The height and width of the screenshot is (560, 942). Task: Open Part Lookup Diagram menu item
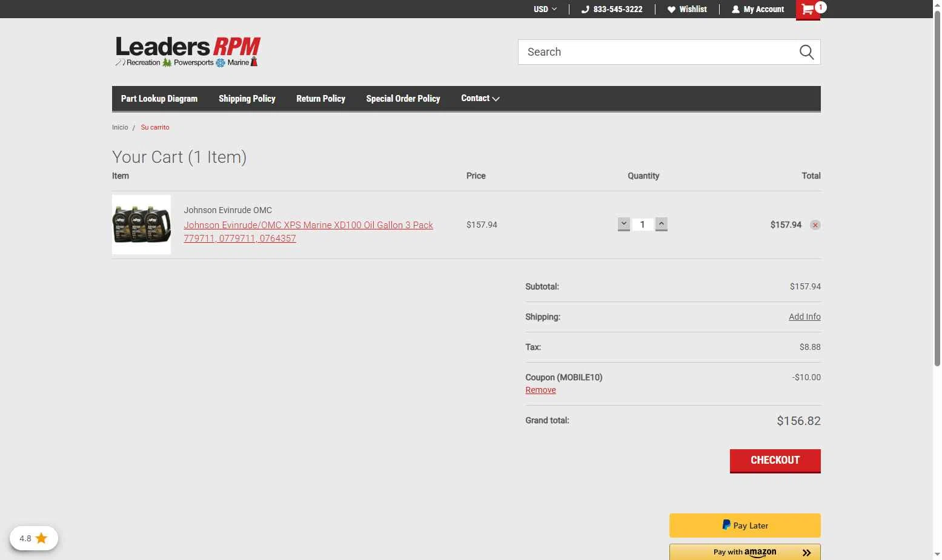click(159, 99)
